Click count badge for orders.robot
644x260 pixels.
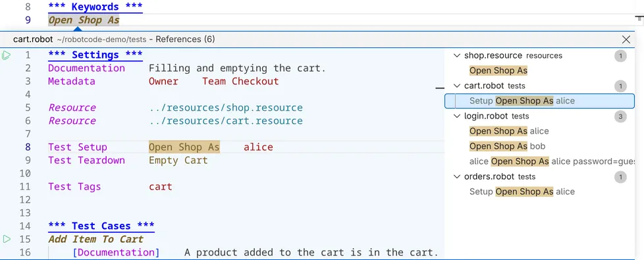[620, 177]
